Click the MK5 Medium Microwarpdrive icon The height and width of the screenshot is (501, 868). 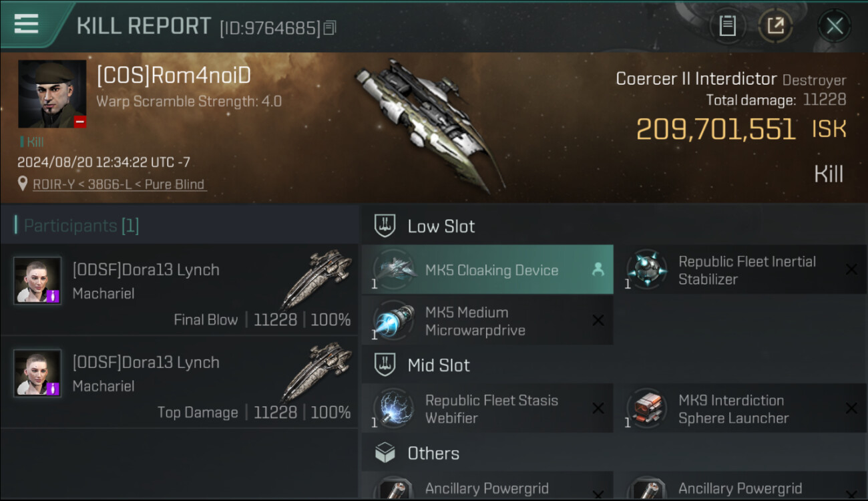tap(393, 321)
